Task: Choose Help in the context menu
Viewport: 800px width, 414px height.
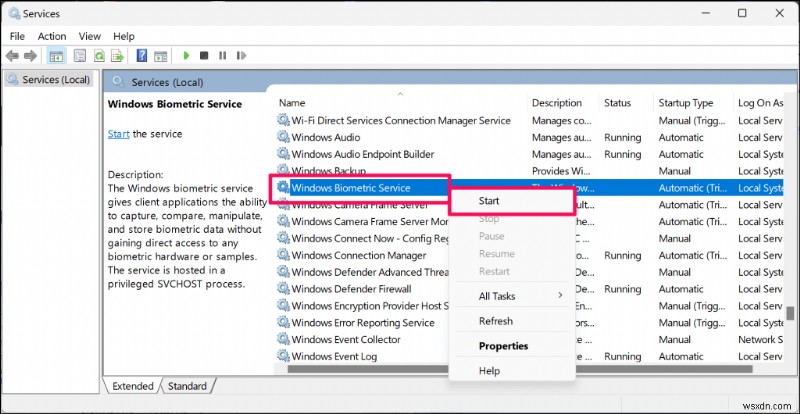Action: point(512,371)
